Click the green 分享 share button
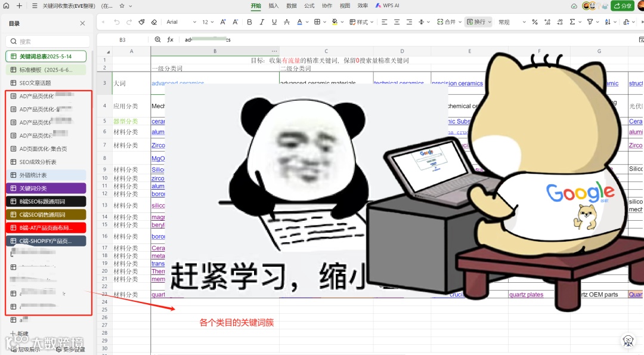 623,6
